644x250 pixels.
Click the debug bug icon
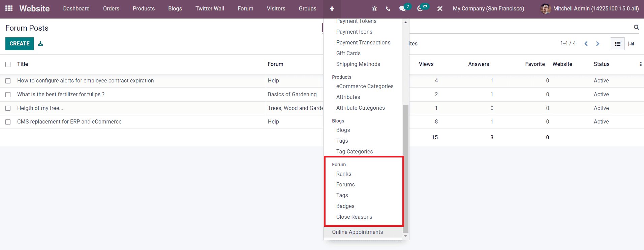click(374, 9)
